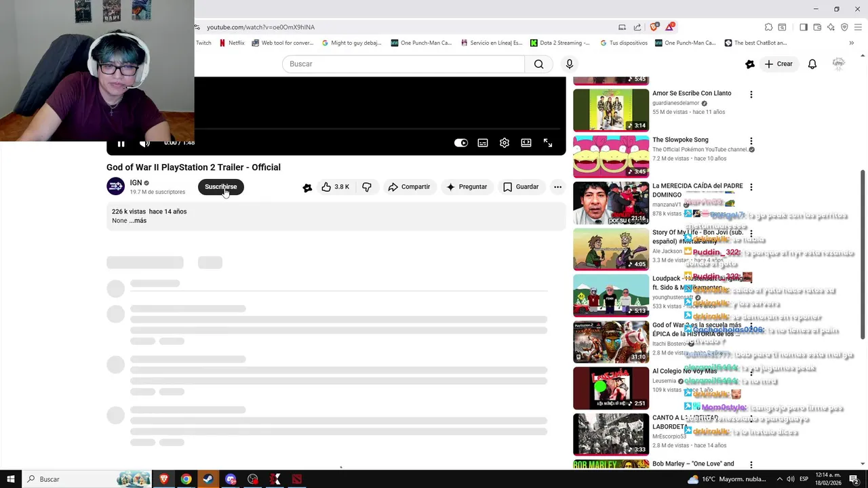Open the Windows Start menu
Screen dimensions: 868x488
click(x=10, y=479)
